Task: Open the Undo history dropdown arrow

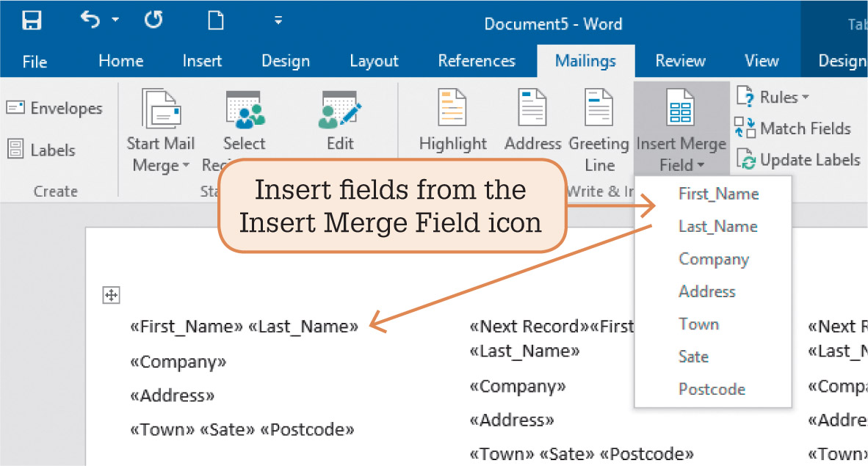Action: pyautogui.click(x=115, y=20)
